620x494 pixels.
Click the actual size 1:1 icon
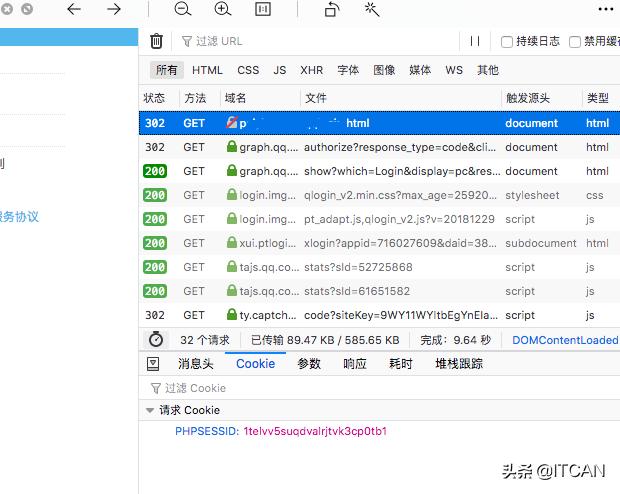(x=263, y=9)
